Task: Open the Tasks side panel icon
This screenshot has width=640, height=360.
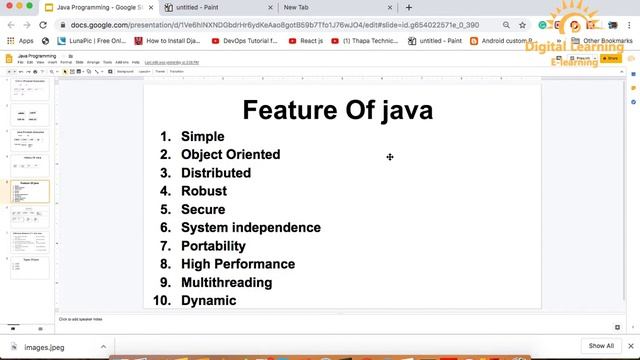Action: coord(633,102)
